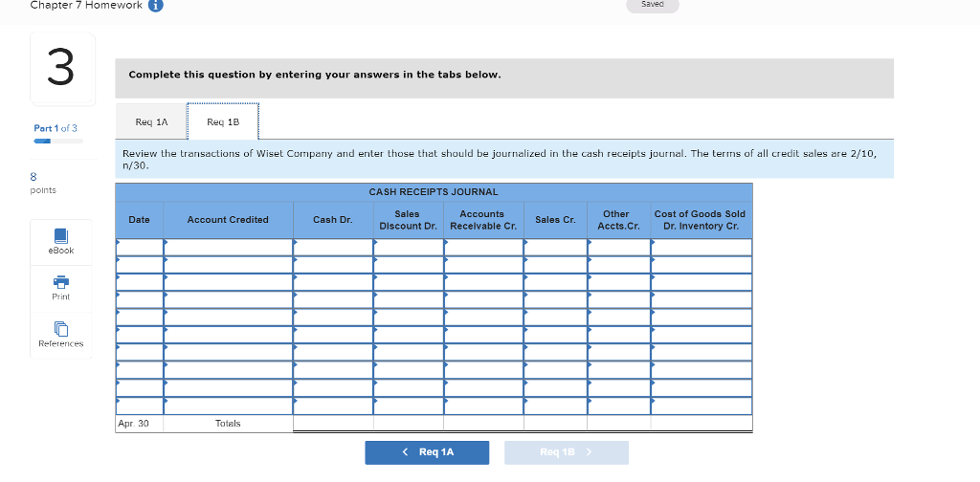The image size is (980, 482).
Task: Open second row Account Credited dropdown
Action: pos(228,265)
